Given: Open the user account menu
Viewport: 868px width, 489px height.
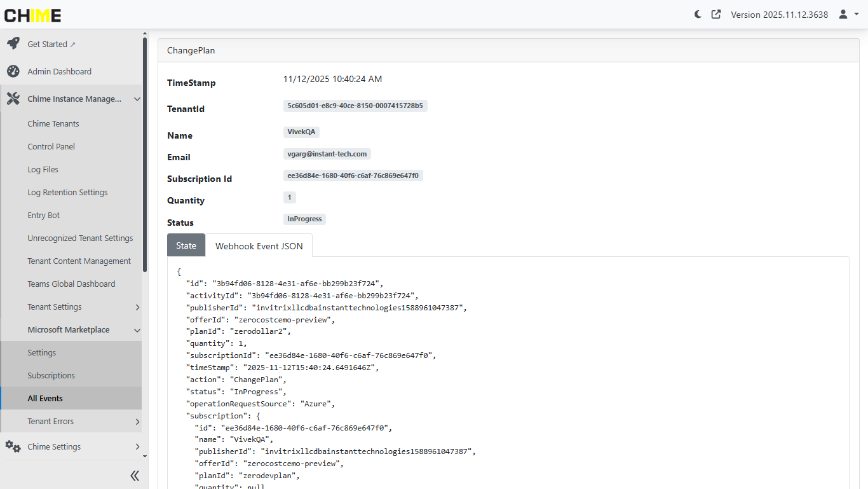Looking at the screenshot, I should [848, 14].
